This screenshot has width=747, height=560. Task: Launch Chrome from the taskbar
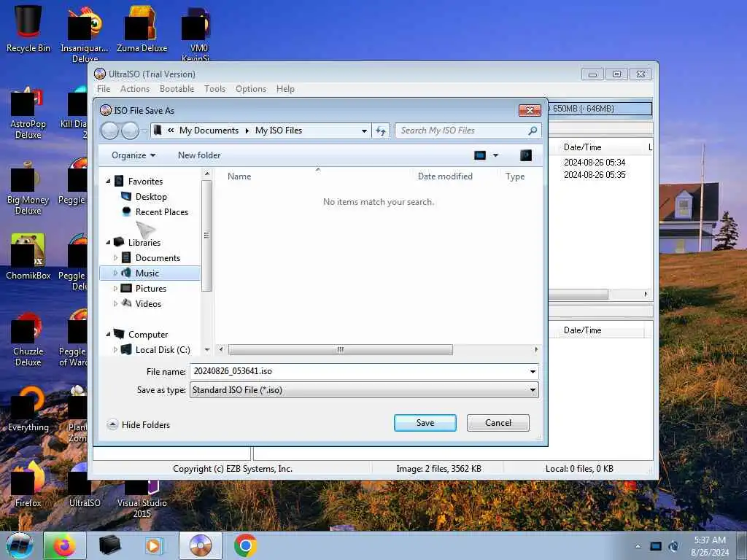(245, 545)
